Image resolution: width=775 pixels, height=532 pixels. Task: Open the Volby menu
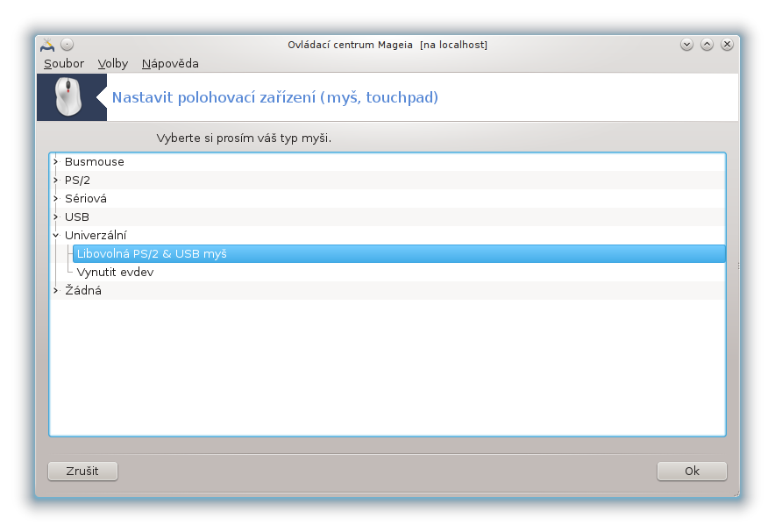(x=113, y=64)
